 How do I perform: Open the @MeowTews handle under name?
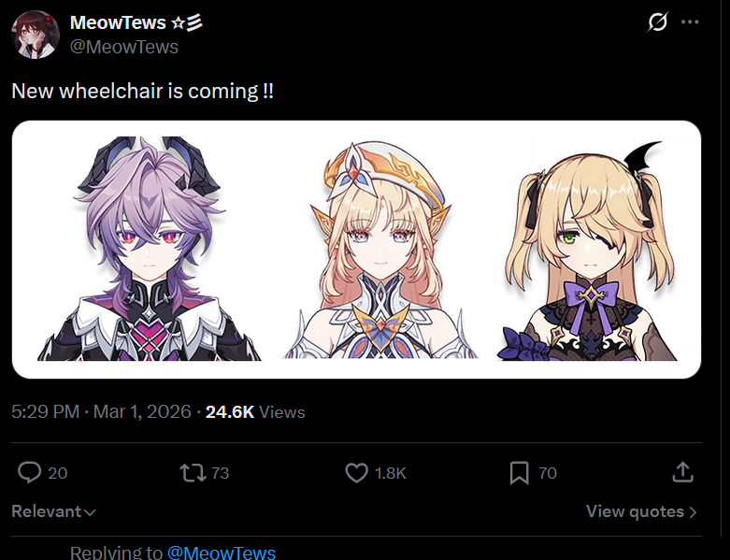coord(124,47)
